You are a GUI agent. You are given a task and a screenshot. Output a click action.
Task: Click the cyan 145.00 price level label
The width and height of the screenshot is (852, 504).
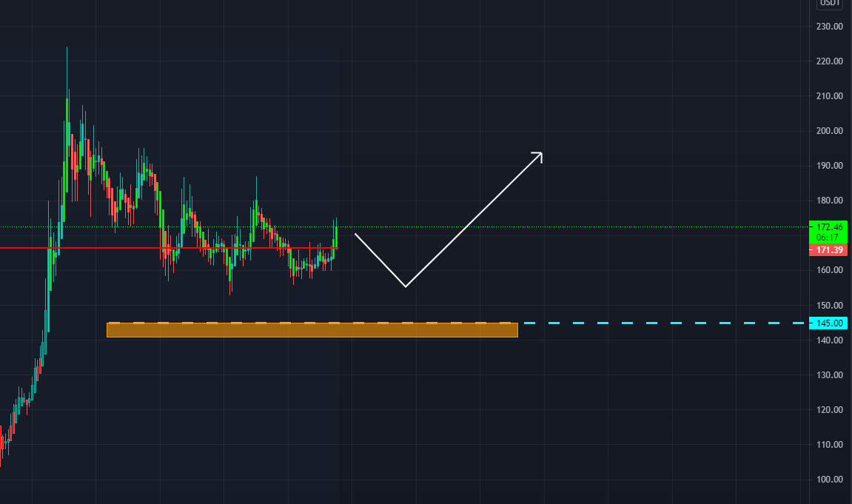pos(828,323)
